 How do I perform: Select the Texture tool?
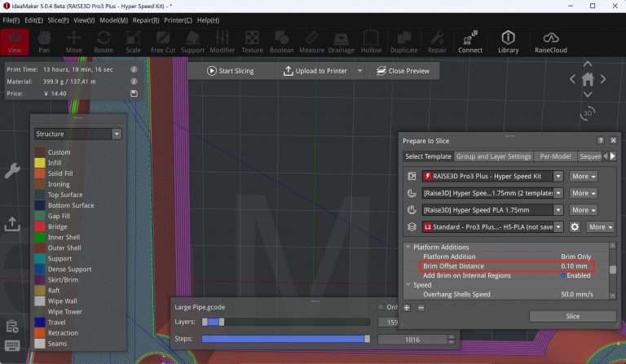252,42
